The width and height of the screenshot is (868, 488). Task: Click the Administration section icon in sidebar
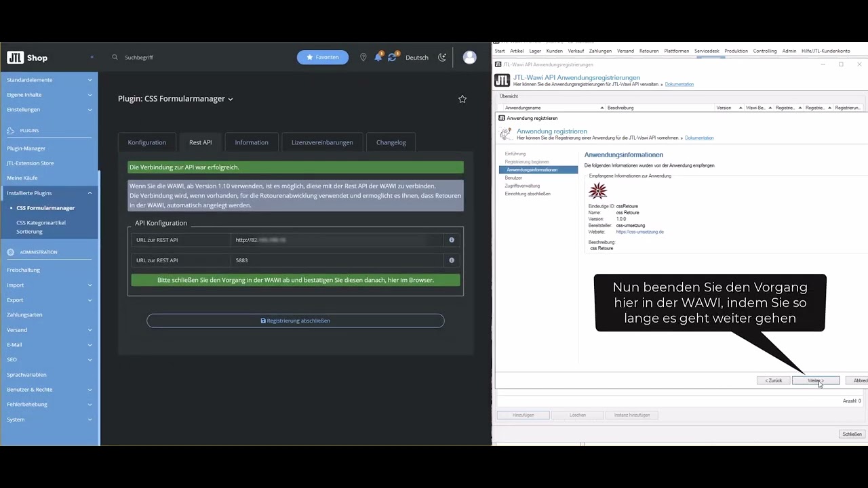click(x=10, y=252)
